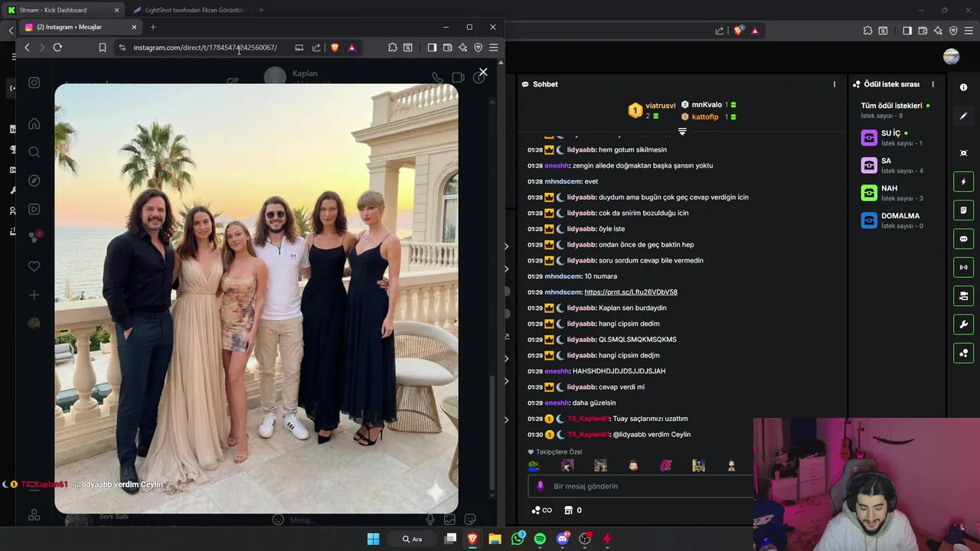Open WhatsApp from the taskbar

pyautogui.click(x=518, y=539)
